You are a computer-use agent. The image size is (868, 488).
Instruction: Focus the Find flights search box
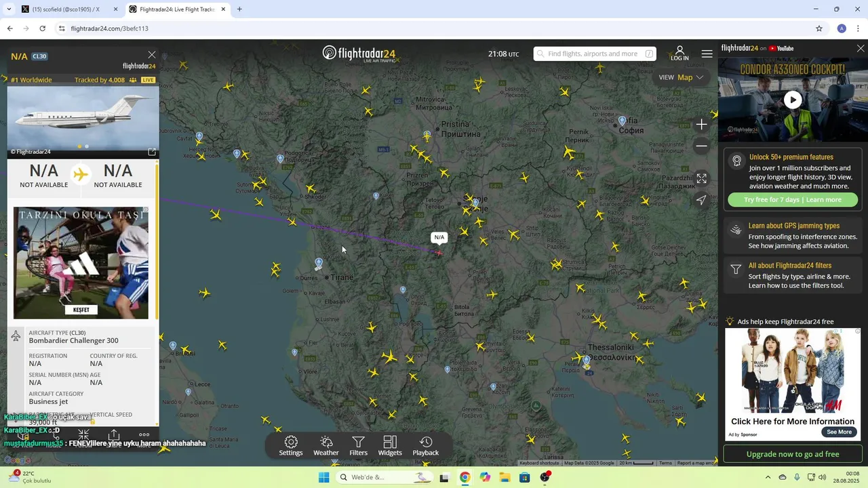[594, 54]
